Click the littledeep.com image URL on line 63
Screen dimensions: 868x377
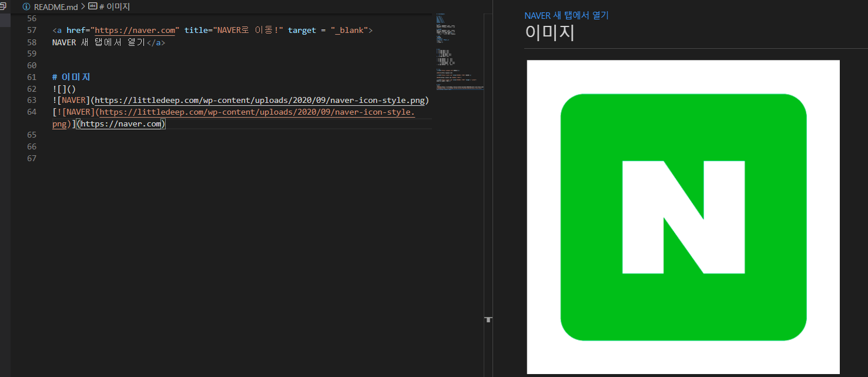(260, 100)
